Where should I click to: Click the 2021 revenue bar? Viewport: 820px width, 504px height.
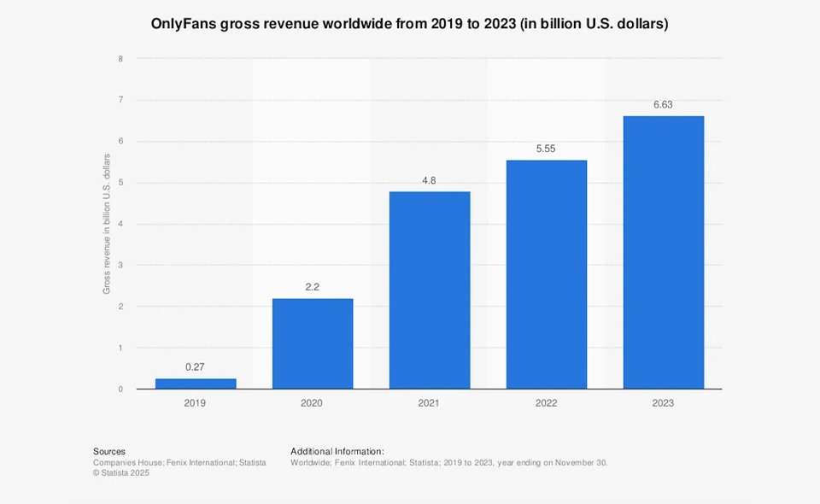pyautogui.click(x=430, y=290)
